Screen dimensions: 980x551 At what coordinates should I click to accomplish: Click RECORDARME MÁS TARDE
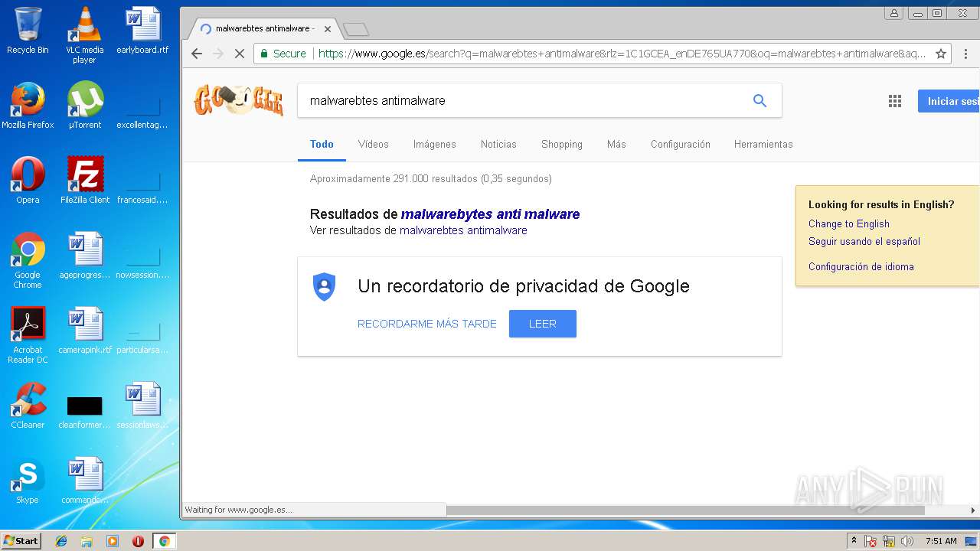pos(427,324)
